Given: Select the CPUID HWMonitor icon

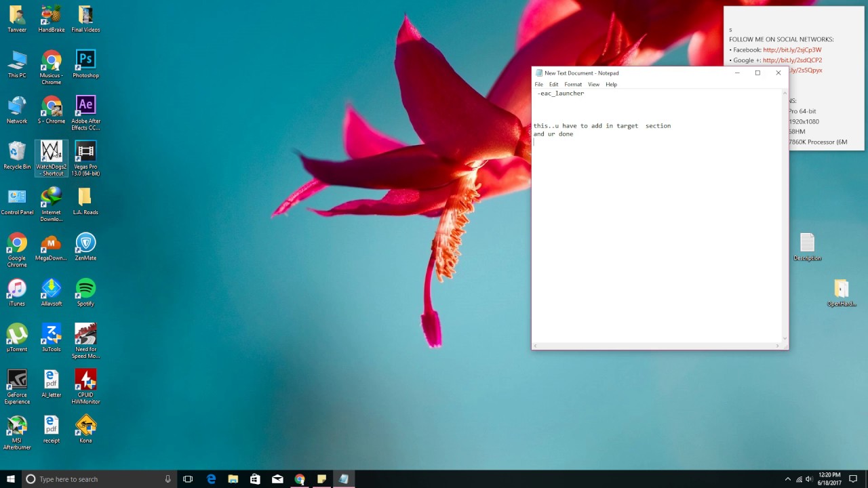Looking at the screenshot, I should [x=85, y=386].
